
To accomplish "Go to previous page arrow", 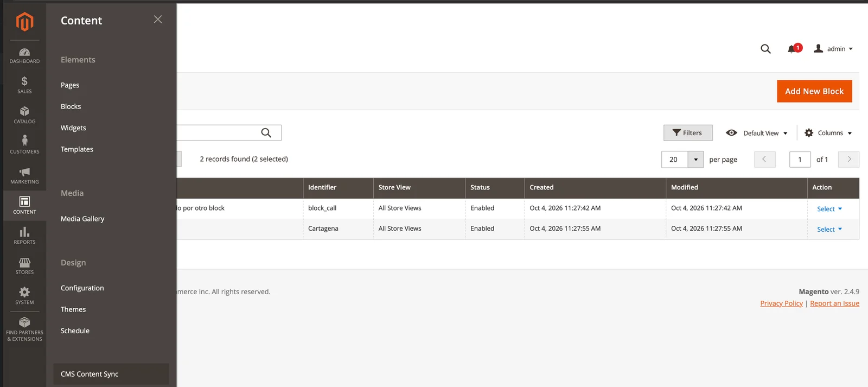I will (x=764, y=159).
